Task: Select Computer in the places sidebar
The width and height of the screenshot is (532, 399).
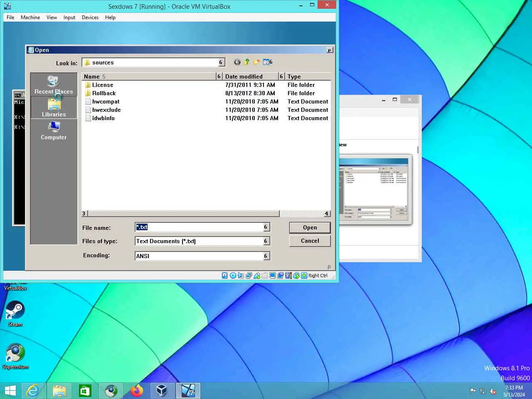Action: coord(54,131)
